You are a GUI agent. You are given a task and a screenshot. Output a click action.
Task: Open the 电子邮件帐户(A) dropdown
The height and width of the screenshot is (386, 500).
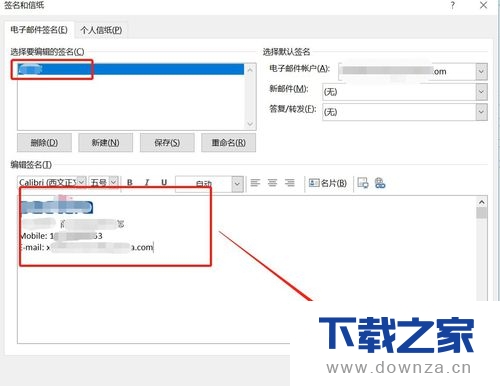click(x=481, y=71)
